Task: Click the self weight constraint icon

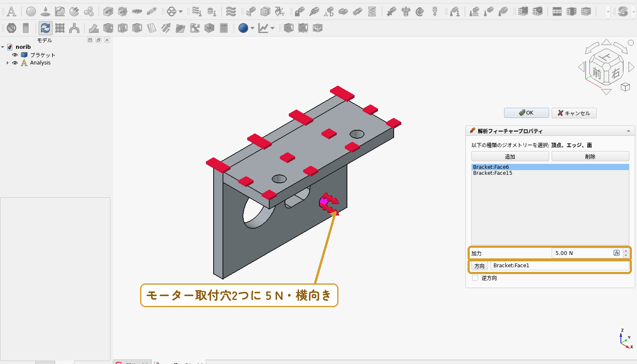Action: (x=434, y=11)
